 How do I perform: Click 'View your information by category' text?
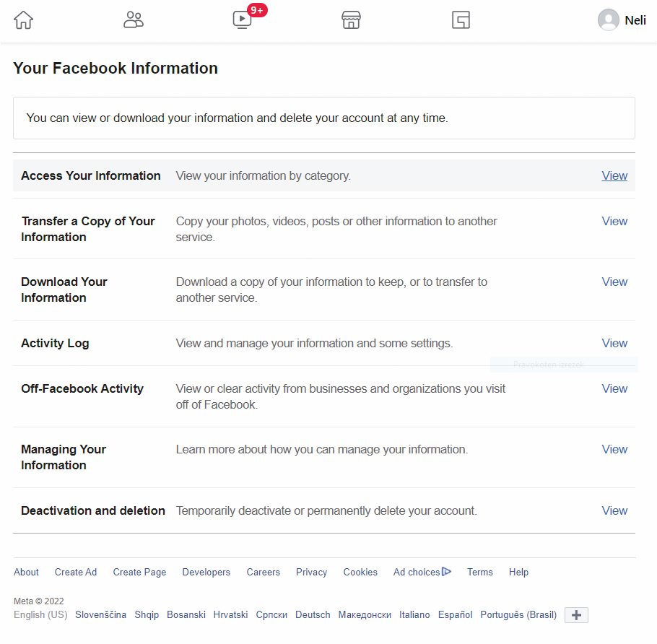[263, 175]
